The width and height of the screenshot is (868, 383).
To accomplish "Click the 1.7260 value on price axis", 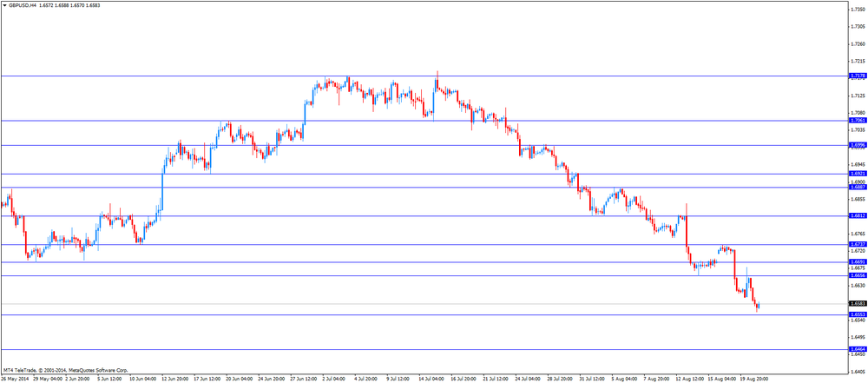I will coord(859,43).
